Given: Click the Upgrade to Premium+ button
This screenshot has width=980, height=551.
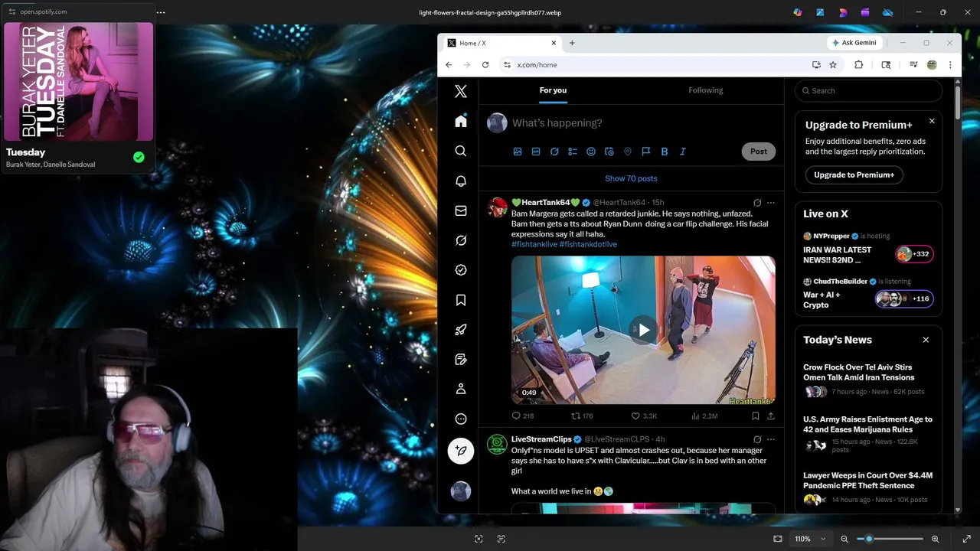Looking at the screenshot, I should 854,174.
